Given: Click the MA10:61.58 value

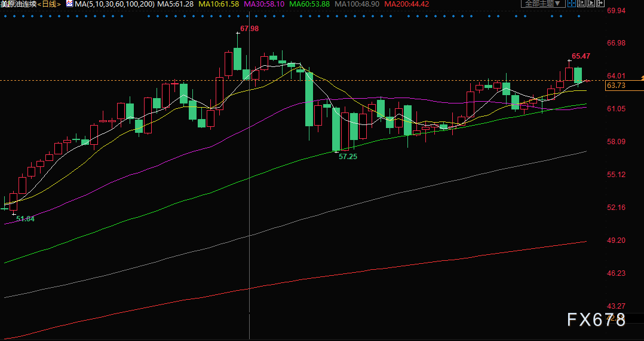Looking at the screenshot, I should [219, 4].
